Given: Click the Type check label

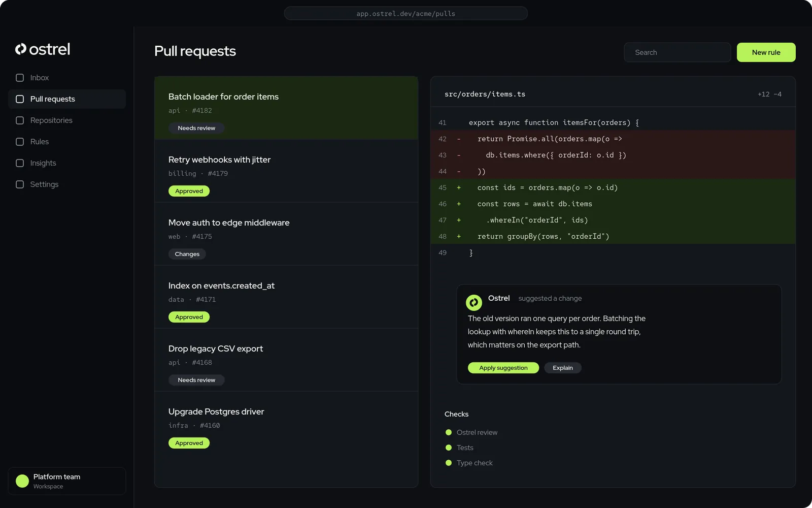Looking at the screenshot, I should tap(475, 463).
